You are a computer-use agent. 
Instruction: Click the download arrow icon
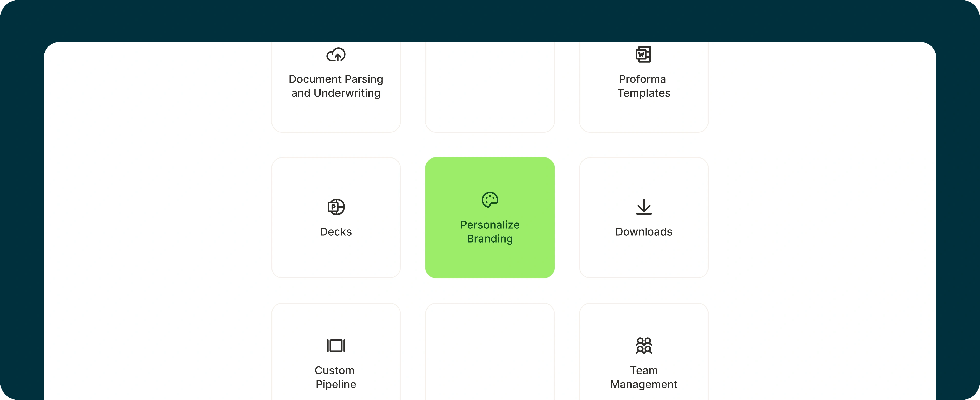click(x=644, y=207)
